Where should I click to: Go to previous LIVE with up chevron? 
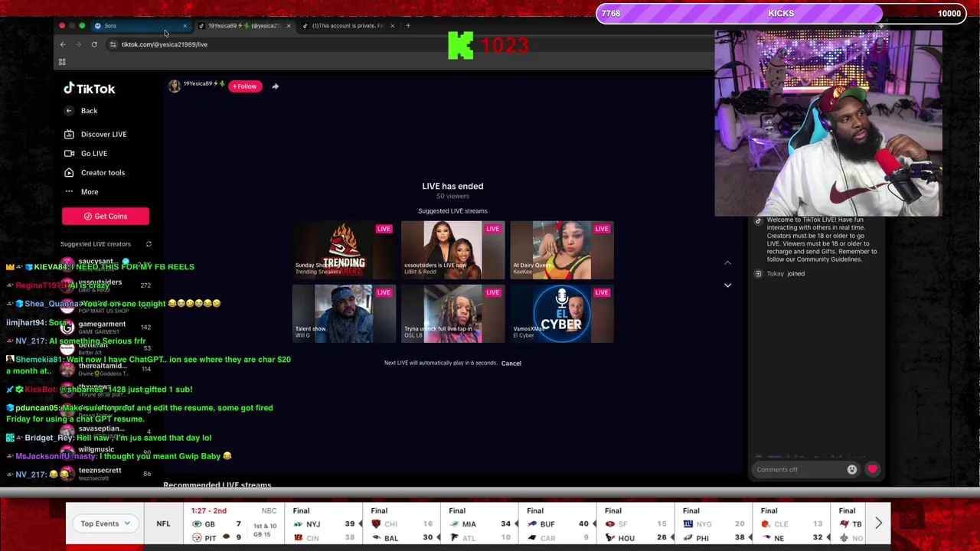point(727,262)
